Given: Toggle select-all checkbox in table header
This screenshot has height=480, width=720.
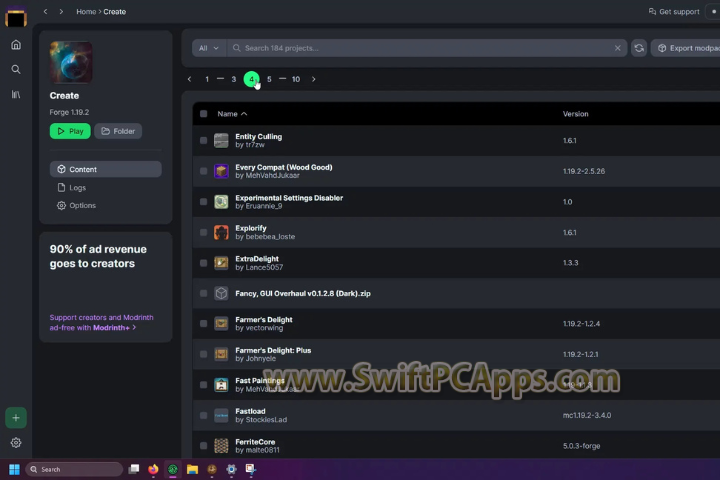Looking at the screenshot, I should click(203, 113).
